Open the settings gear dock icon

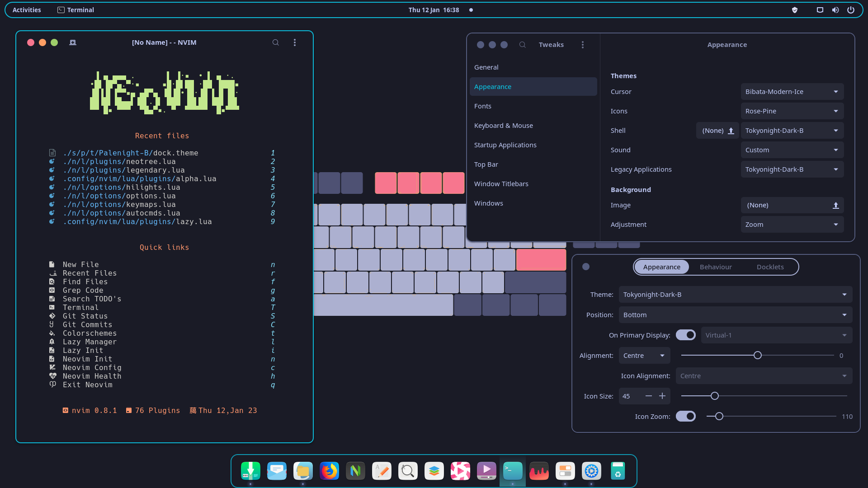591,471
